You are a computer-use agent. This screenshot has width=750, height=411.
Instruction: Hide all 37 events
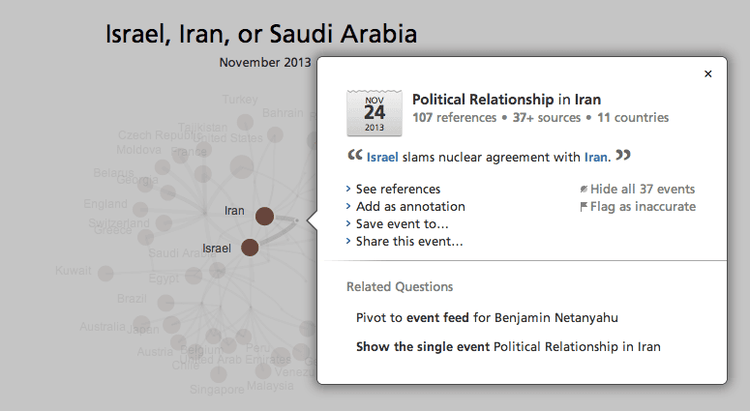(642, 189)
